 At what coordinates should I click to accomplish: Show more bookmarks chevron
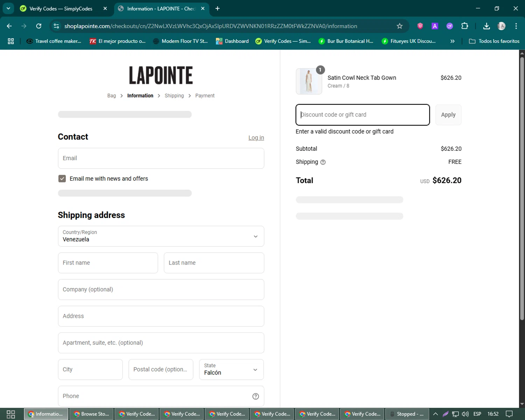452,41
